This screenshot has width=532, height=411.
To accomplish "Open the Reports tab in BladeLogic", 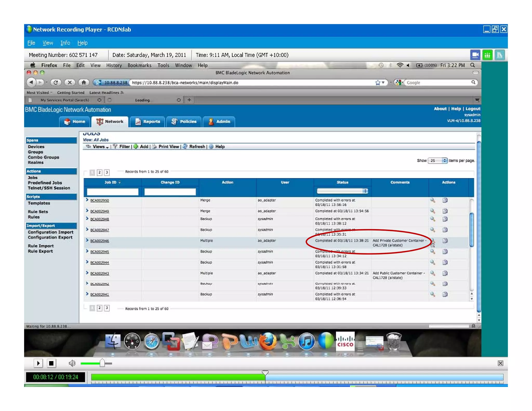I will [x=148, y=121].
